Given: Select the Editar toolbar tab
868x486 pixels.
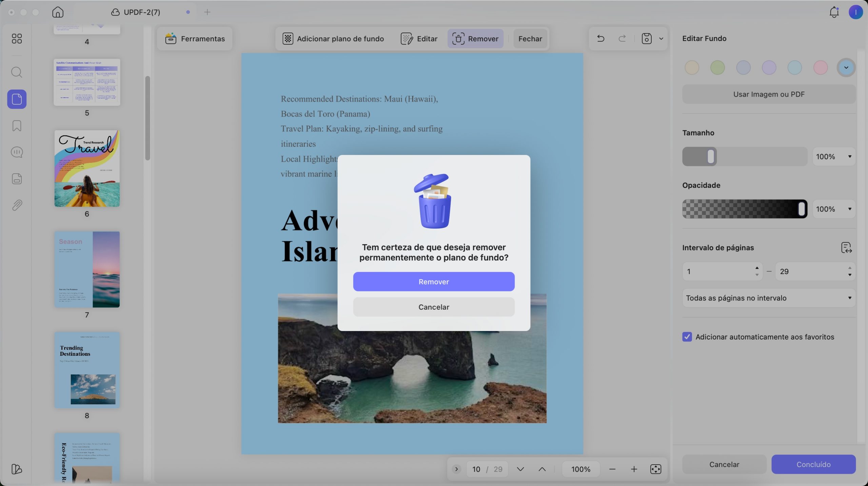Looking at the screenshot, I should click(419, 39).
